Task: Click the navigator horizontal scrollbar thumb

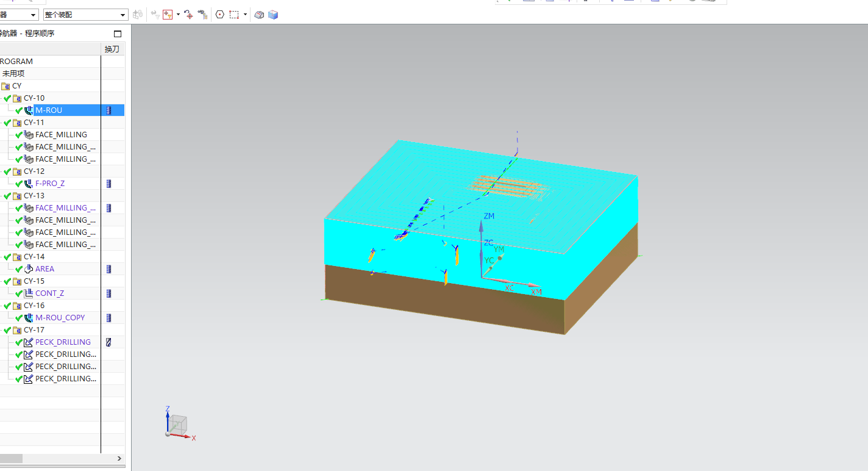Action: [x=11, y=458]
